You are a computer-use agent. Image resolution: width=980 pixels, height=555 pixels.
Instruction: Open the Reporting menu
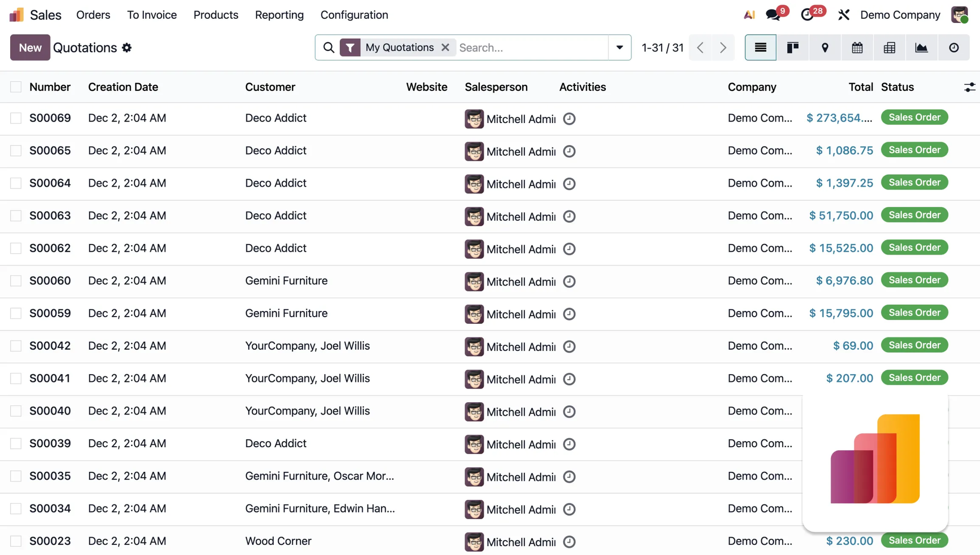pyautogui.click(x=279, y=15)
